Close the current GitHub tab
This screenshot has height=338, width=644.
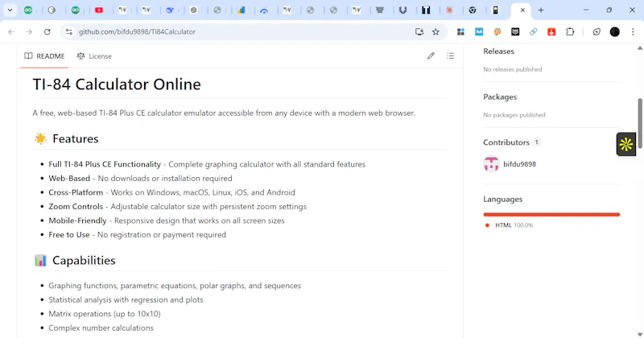tap(522, 10)
